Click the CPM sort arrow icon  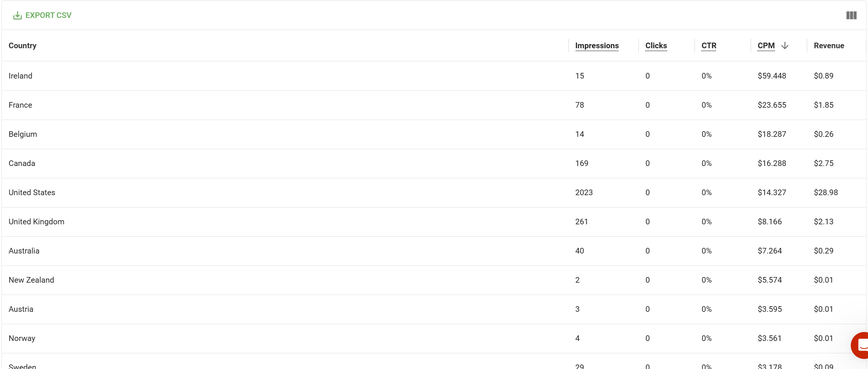point(785,46)
